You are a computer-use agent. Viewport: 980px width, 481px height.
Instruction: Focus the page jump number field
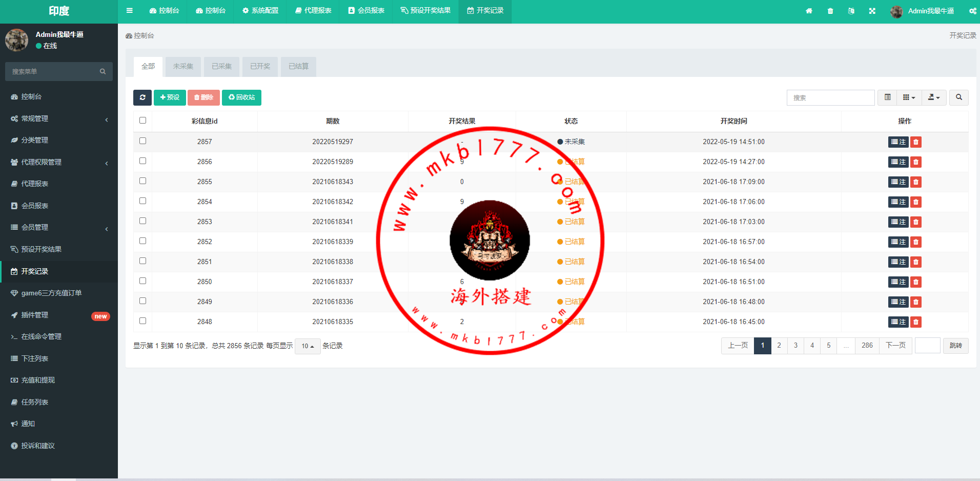tap(928, 346)
